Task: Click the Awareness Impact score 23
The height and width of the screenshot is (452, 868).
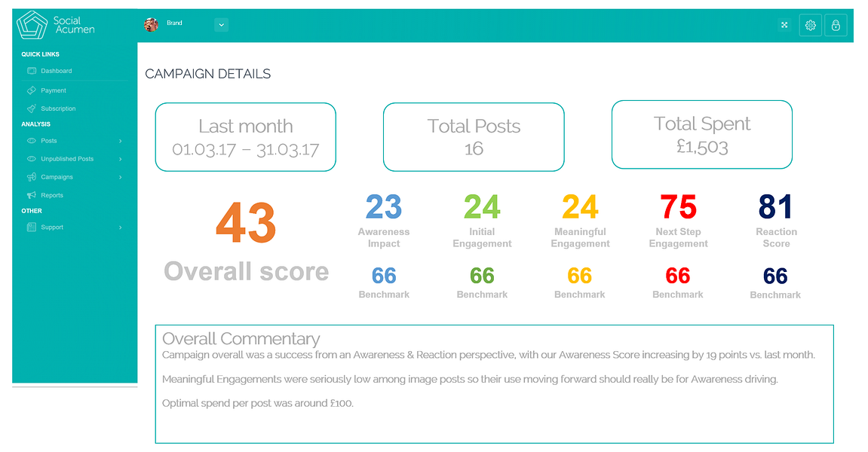Action: 384,207
